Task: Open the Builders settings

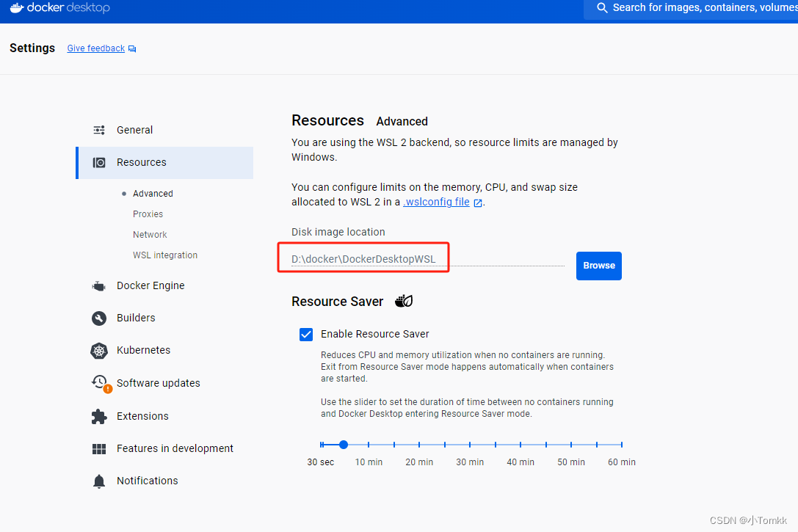Action: [x=164, y=318]
